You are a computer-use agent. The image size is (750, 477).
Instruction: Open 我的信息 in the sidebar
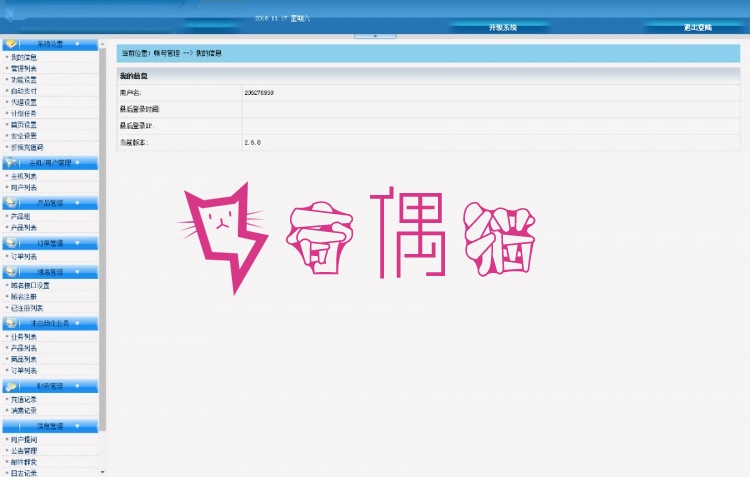click(x=24, y=57)
